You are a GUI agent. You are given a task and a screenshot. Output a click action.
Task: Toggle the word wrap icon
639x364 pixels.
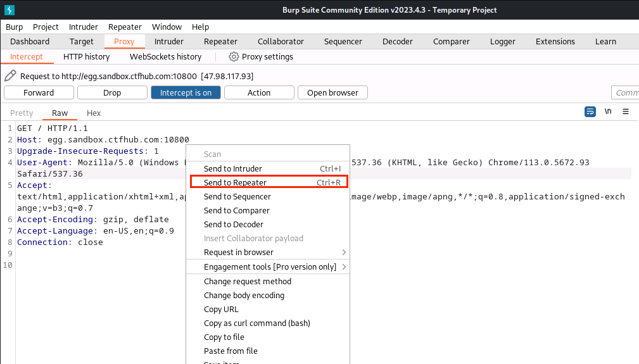[590, 111]
